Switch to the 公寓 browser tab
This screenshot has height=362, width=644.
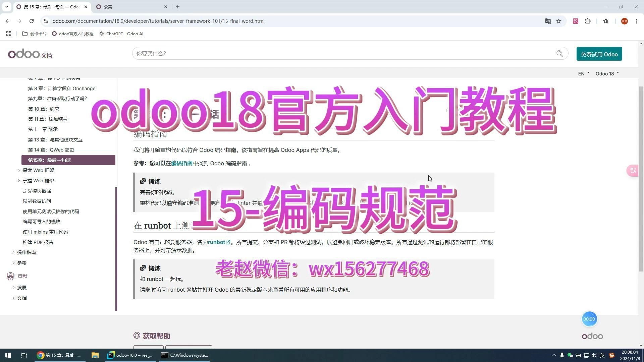pyautogui.click(x=131, y=7)
